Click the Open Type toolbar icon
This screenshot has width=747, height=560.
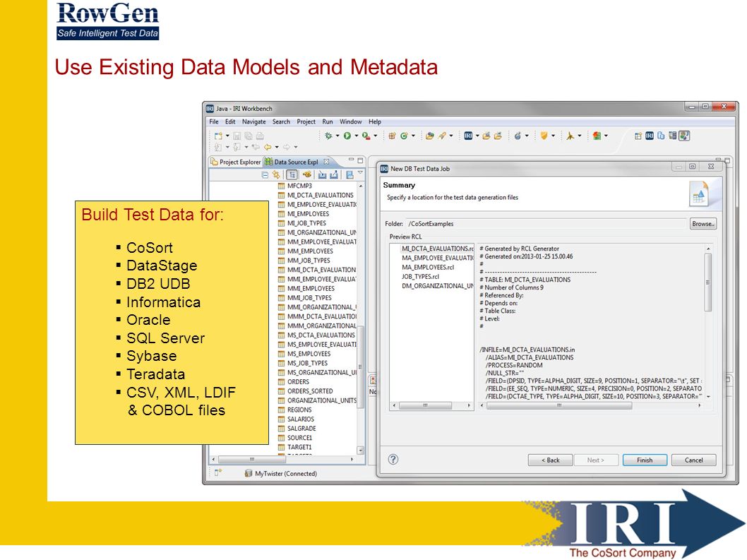pyautogui.click(x=430, y=136)
